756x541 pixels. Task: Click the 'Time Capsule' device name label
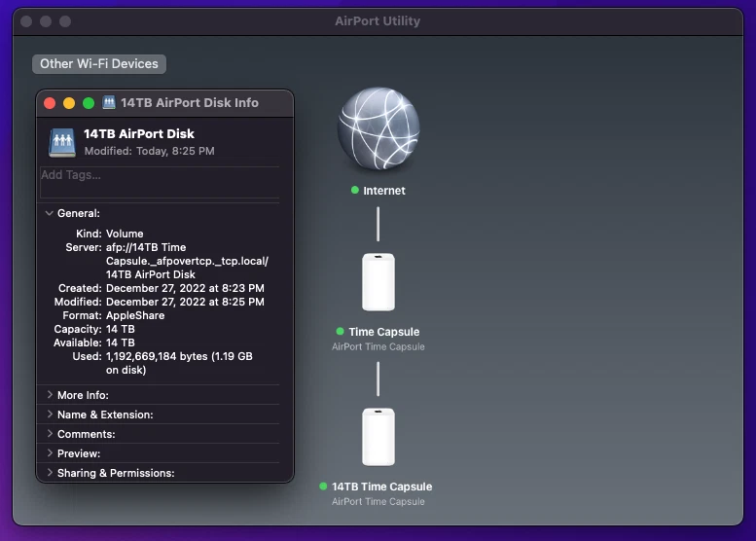(384, 332)
